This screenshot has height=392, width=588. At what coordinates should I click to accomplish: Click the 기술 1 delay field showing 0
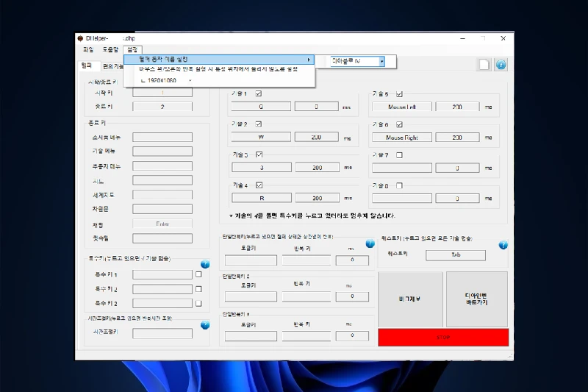[317, 107]
